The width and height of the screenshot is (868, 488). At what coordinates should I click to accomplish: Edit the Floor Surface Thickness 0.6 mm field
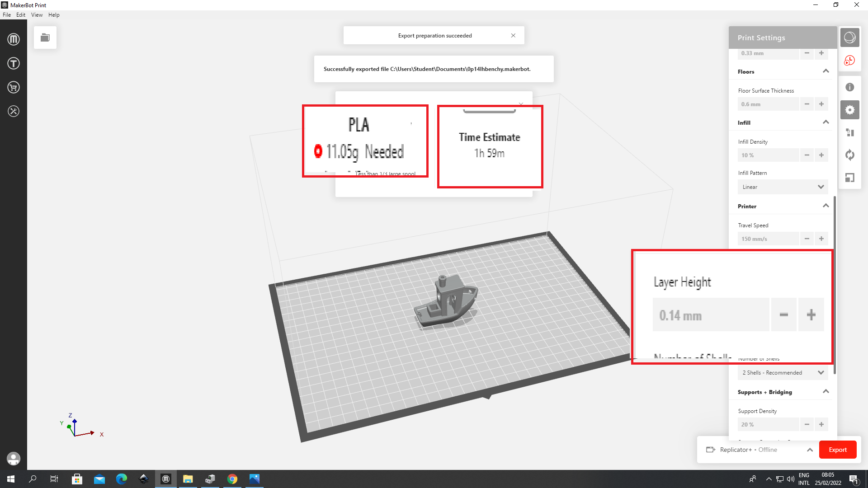[769, 104]
